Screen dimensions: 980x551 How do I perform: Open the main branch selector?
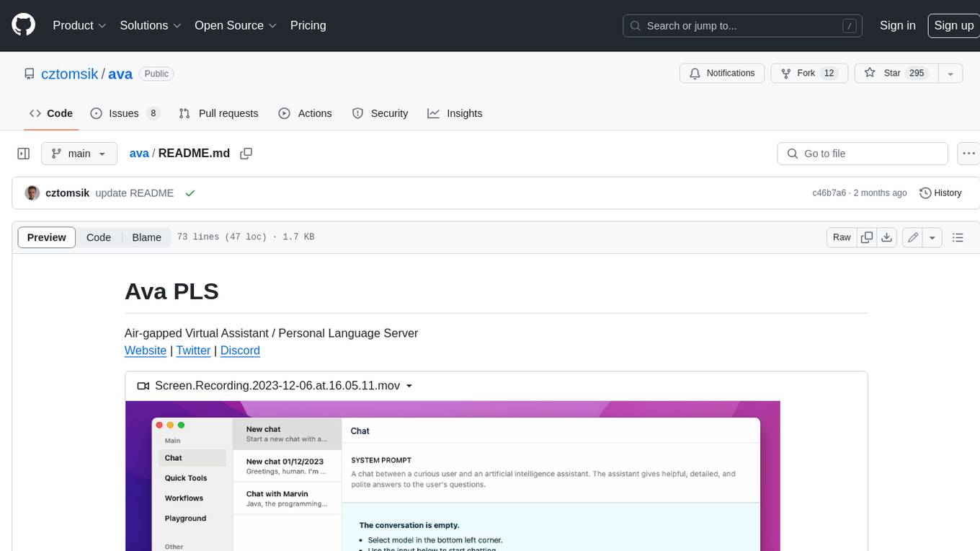(79, 154)
